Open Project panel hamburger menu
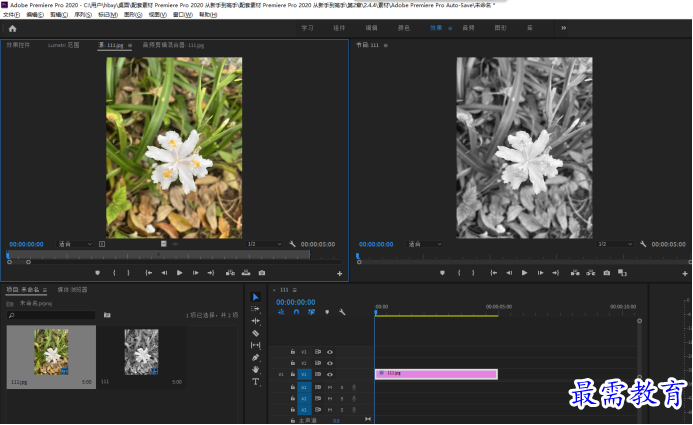 [x=45, y=290]
